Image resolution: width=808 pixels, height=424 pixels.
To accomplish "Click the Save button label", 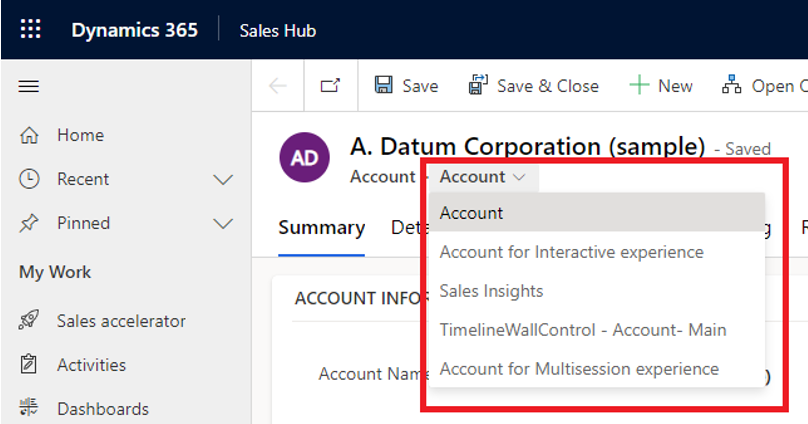I will coord(420,86).
